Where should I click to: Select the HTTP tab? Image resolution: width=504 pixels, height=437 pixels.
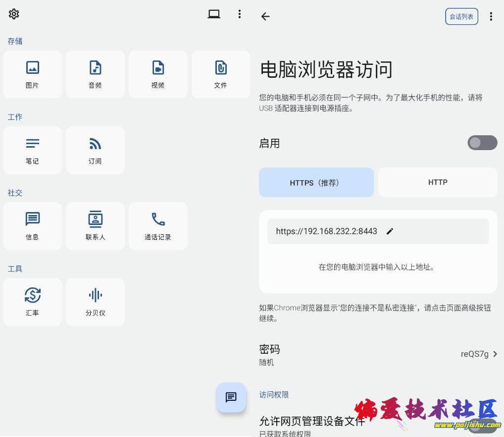[438, 182]
